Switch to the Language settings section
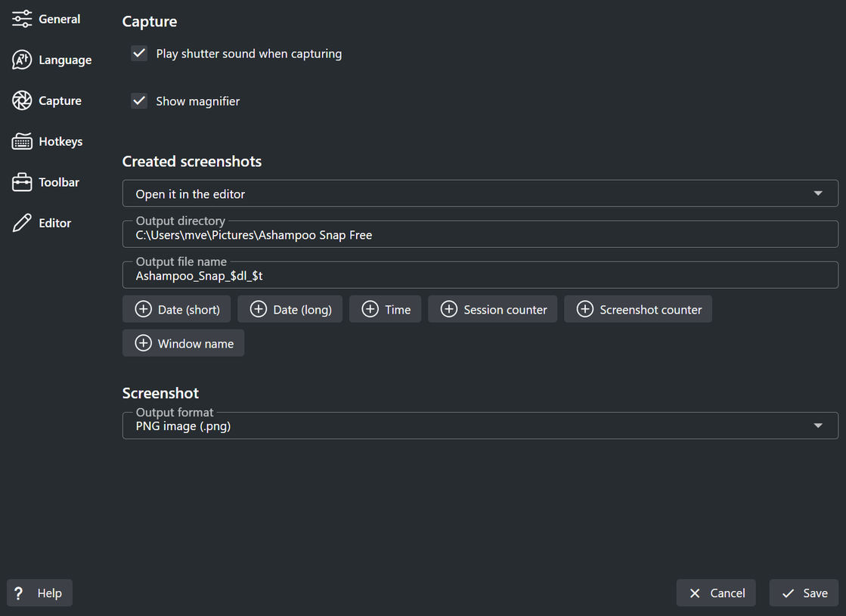Image resolution: width=846 pixels, height=616 pixels. point(52,60)
